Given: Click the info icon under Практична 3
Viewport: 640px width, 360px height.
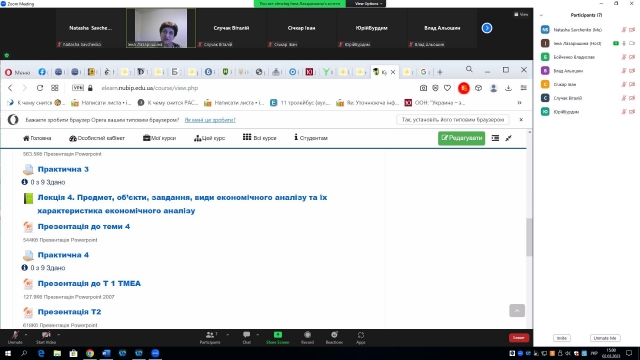Looking at the screenshot, I should 24,182.
